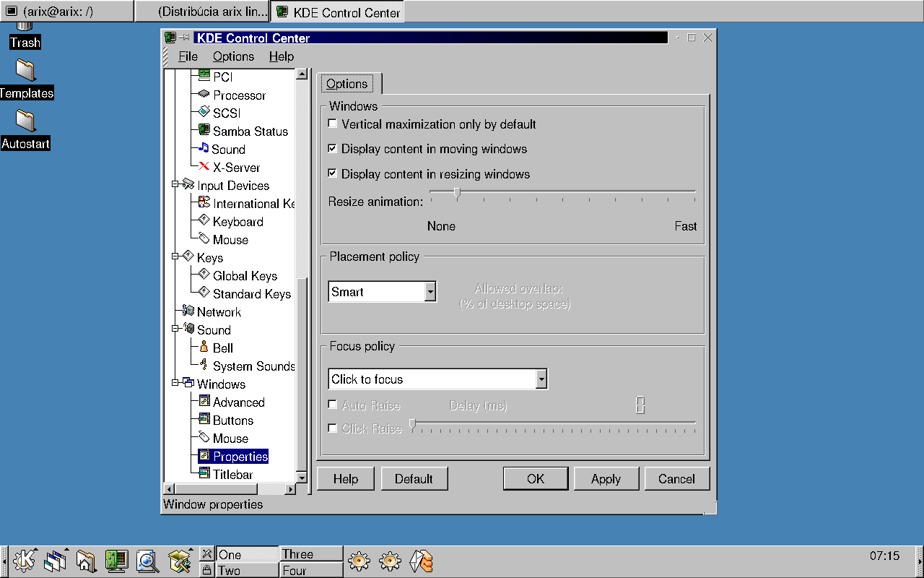This screenshot has width=924, height=578.
Task: Select Processor item in the tree
Action: (239, 95)
